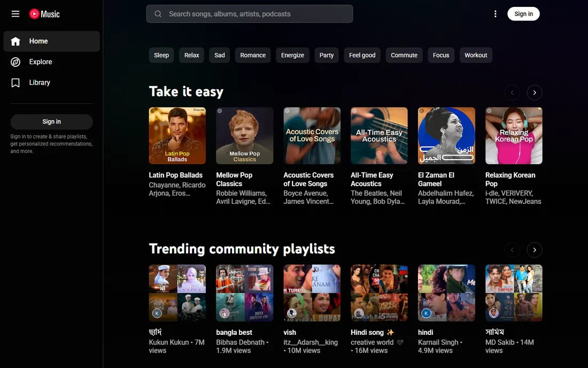Image resolution: width=588 pixels, height=368 pixels.
Task: Open El Zaman El Gameel cover
Action: point(447,136)
